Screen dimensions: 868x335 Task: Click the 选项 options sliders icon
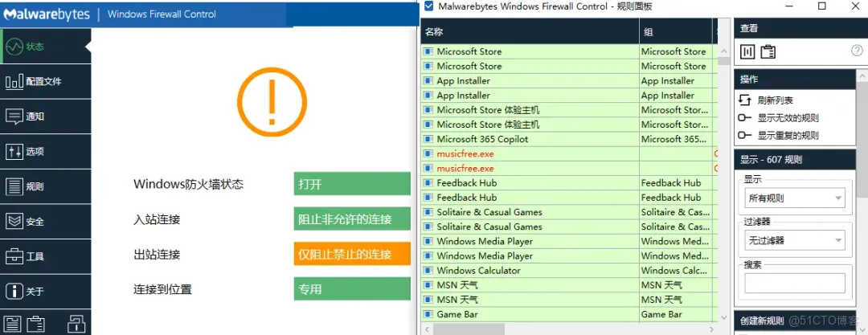click(x=14, y=151)
